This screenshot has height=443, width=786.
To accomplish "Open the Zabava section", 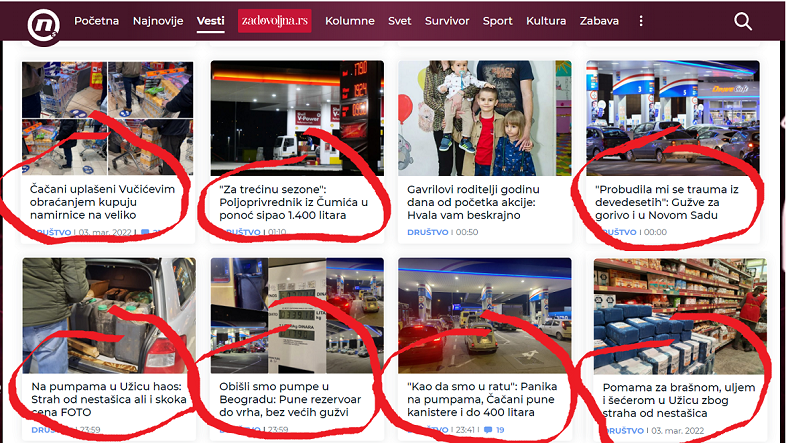I will pos(599,21).
